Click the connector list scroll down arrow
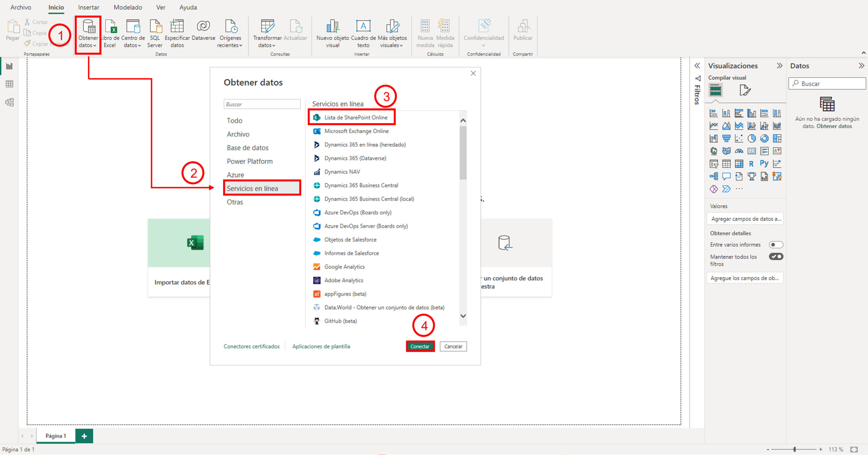 pyautogui.click(x=463, y=316)
